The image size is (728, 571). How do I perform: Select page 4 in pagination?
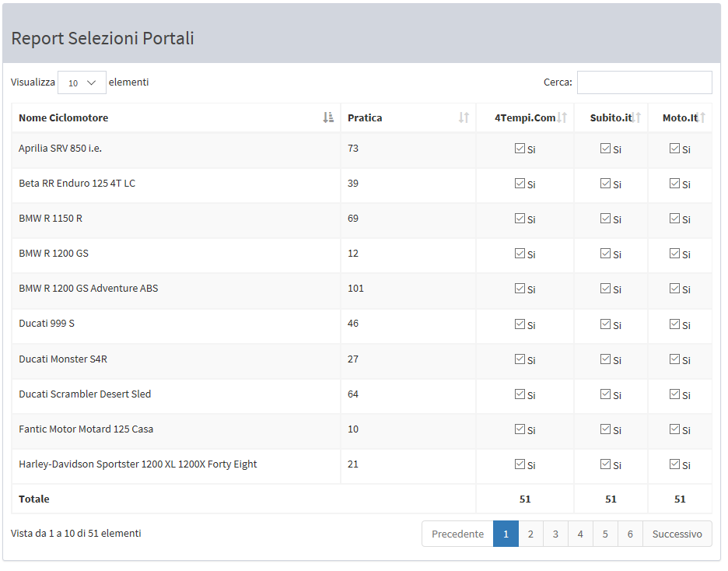(580, 534)
